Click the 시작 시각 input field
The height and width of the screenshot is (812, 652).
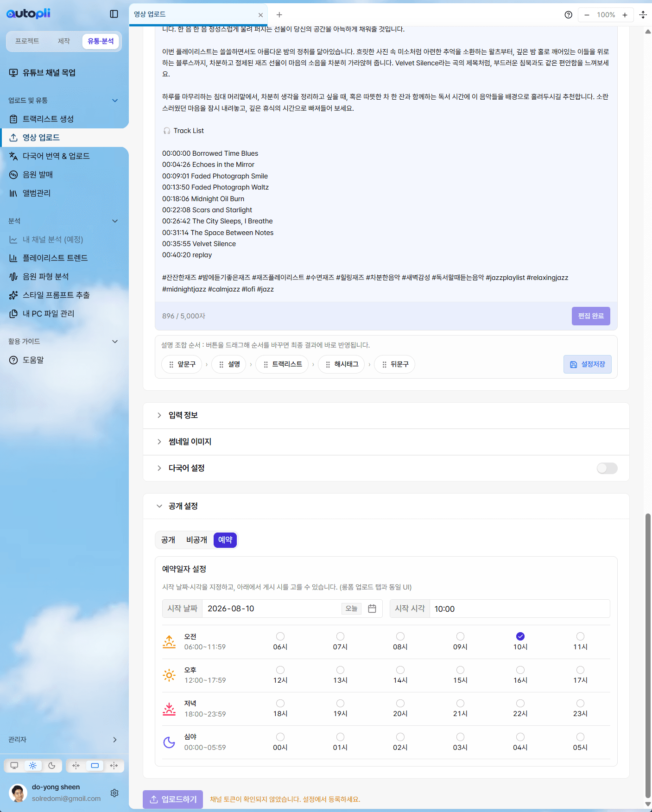click(519, 609)
